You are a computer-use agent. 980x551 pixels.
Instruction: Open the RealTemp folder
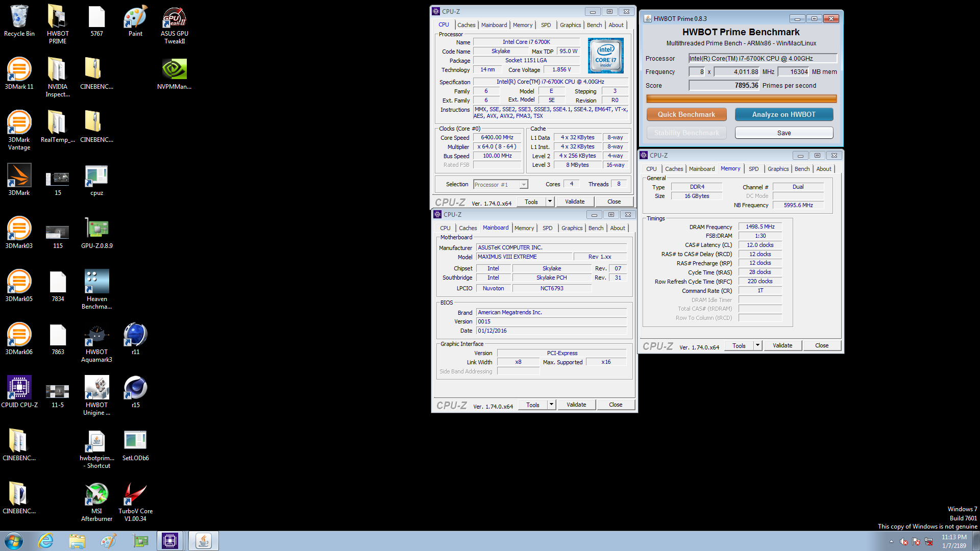tap(58, 127)
